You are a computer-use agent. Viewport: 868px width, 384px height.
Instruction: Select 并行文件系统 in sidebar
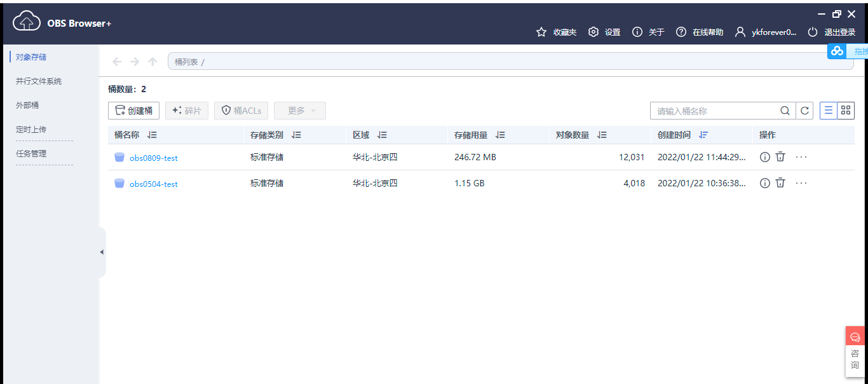[39, 81]
